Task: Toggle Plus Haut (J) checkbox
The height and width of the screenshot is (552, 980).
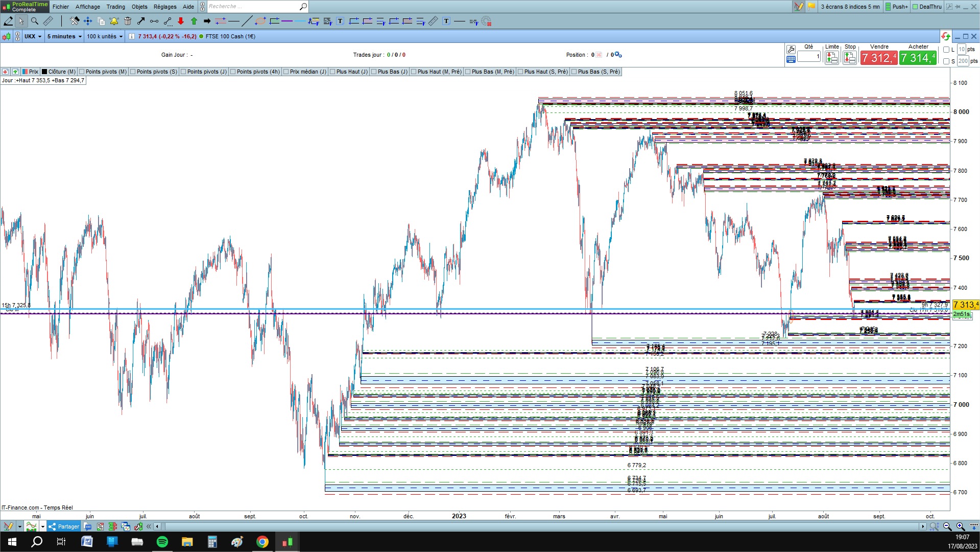Action: point(349,72)
